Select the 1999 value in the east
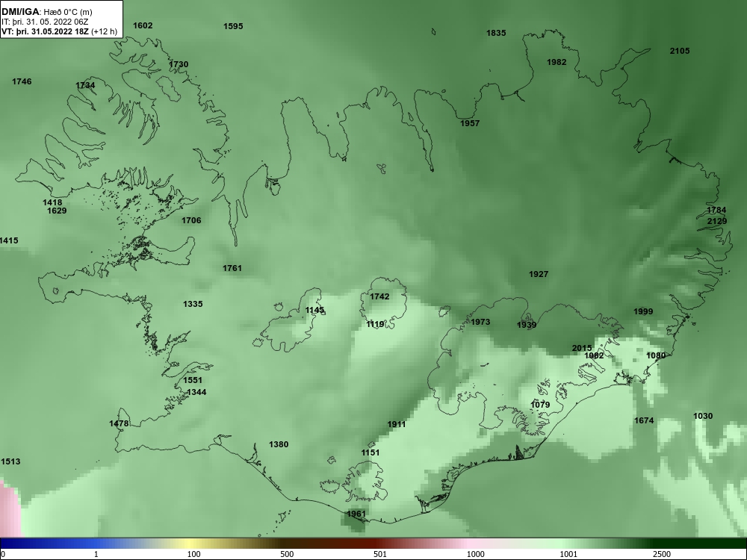The image size is (747, 560). click(643, 311)
